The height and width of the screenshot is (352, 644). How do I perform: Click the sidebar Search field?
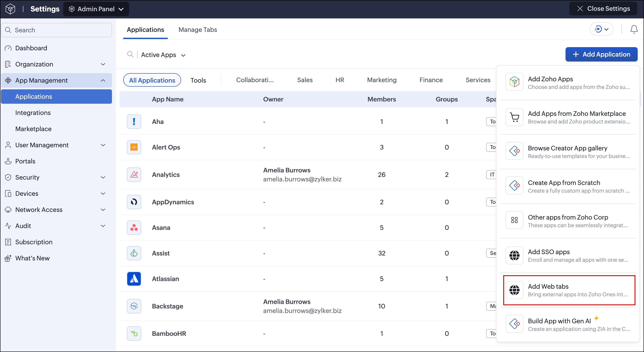click(x=56, y=30)
